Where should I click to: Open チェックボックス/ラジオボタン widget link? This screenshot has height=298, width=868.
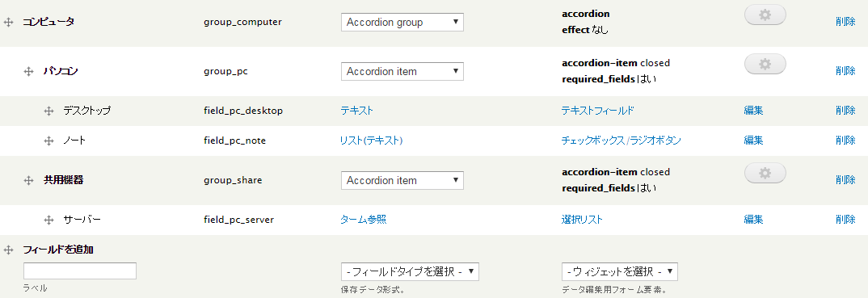[622, 141]
